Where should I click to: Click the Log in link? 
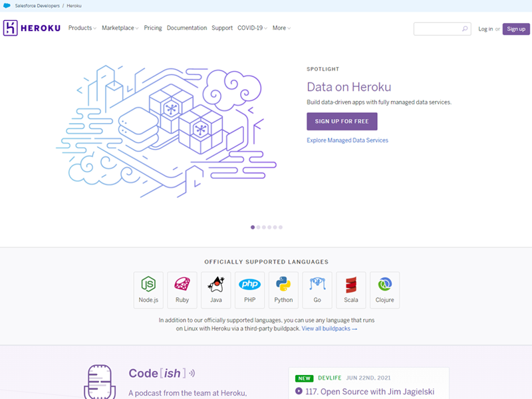point(485,29)
